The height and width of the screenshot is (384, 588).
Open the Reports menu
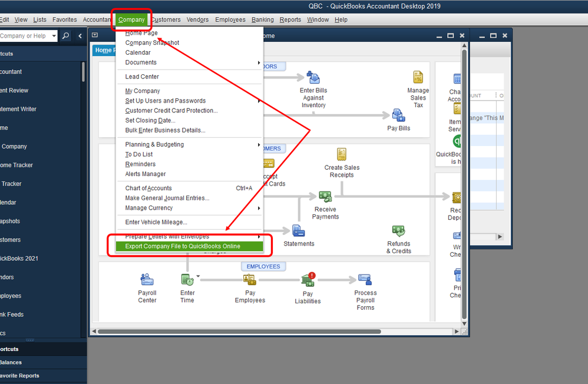coord(290,19)
